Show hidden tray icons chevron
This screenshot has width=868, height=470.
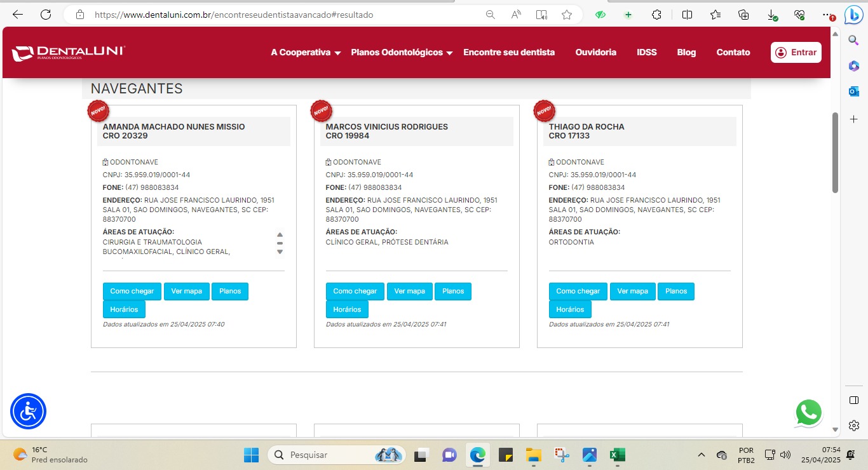[x=702, y=455]
